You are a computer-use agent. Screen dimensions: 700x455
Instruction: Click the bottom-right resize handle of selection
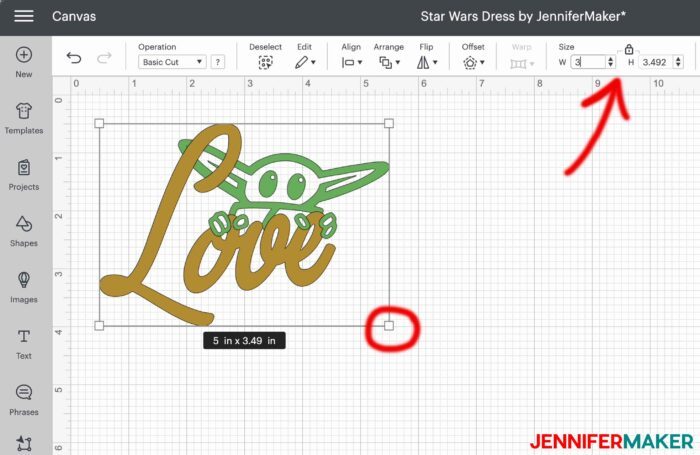[389, 326]
